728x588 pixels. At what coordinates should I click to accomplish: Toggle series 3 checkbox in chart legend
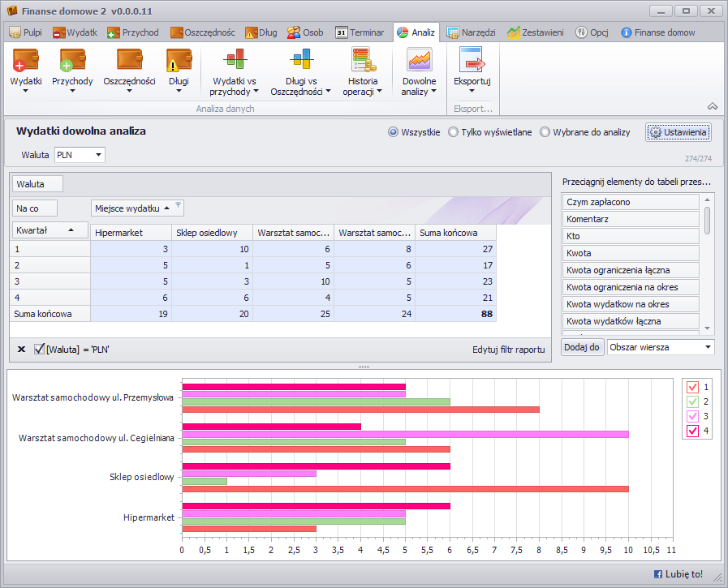coord(692,416)
